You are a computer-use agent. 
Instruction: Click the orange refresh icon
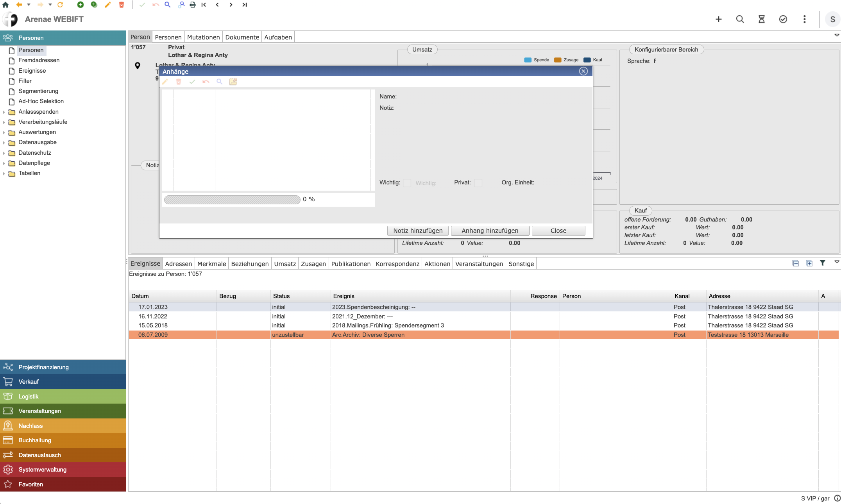coord(60,5)
